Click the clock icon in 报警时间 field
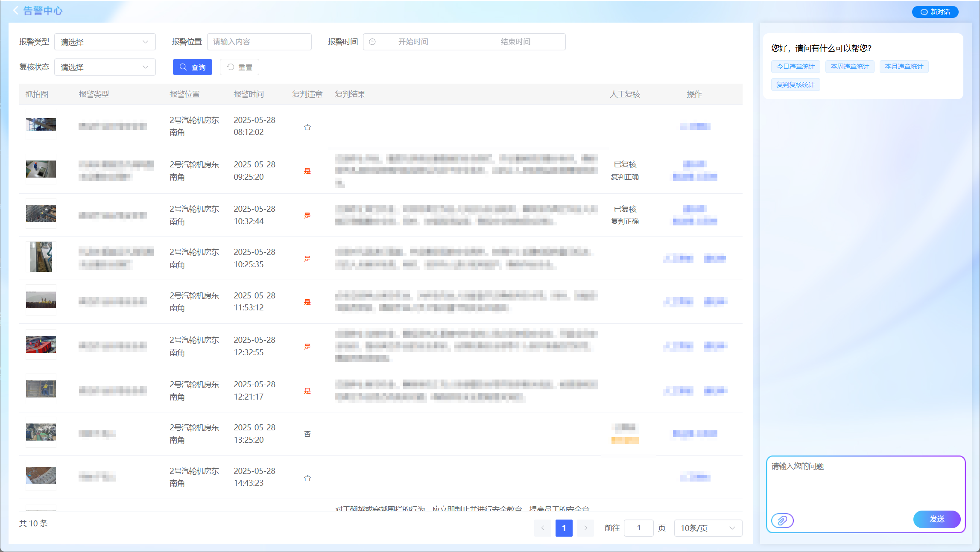The width and height of the screenshot is (980, 552). [x=372, y=42]
